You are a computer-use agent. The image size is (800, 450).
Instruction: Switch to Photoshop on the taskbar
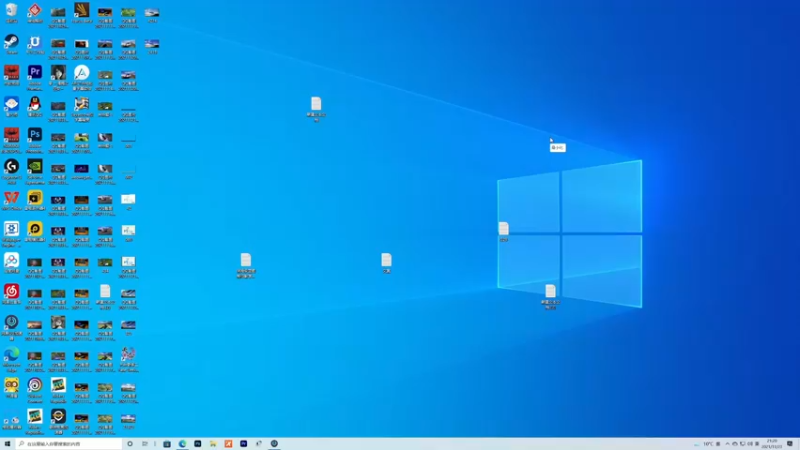[197, 444]
